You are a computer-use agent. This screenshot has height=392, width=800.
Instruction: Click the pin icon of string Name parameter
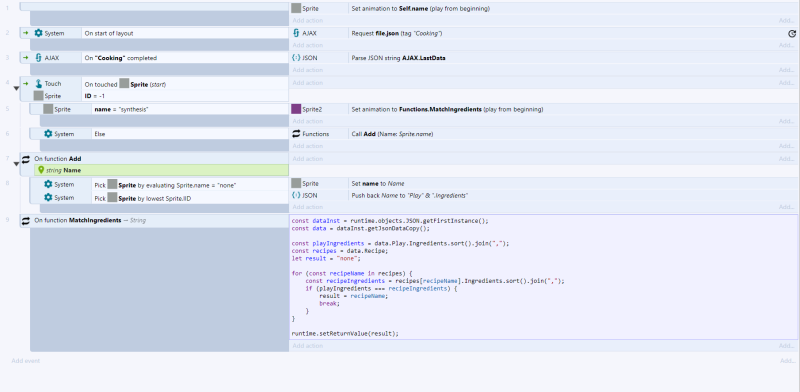tap(41, 170)
